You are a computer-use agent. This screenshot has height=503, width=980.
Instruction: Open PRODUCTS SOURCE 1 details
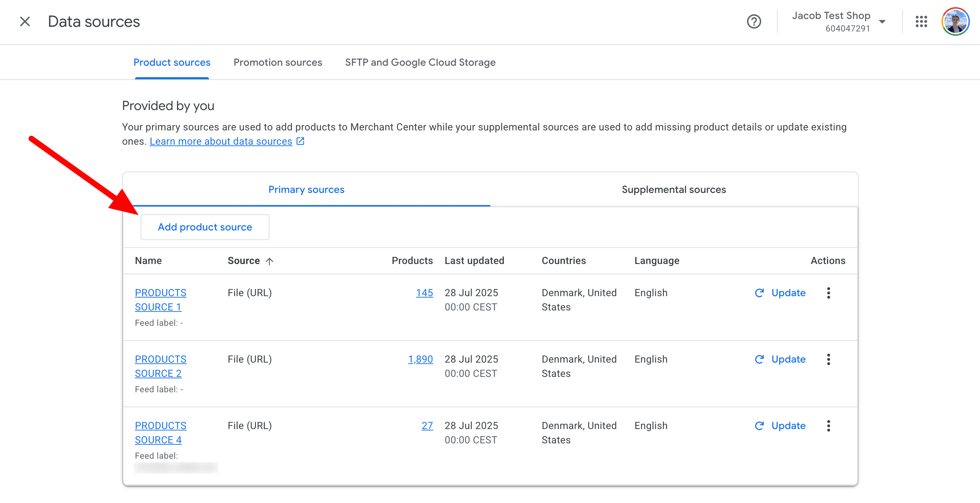pos(160,300)
